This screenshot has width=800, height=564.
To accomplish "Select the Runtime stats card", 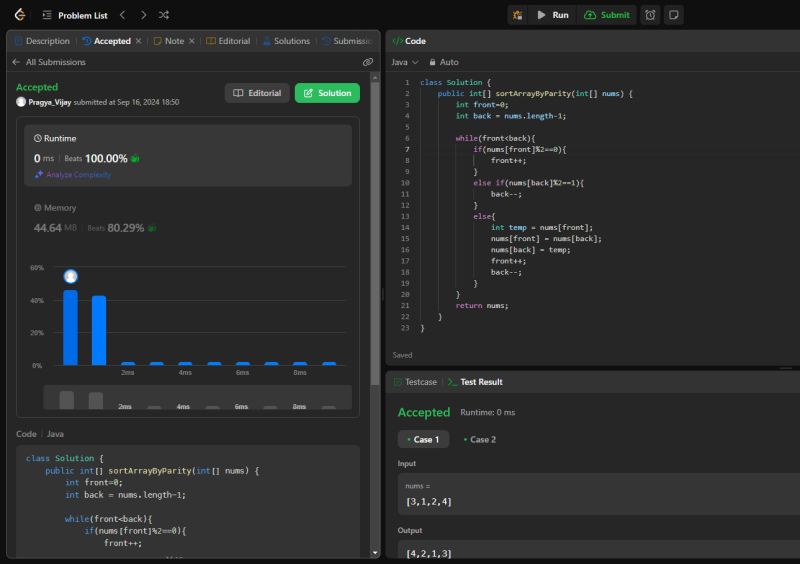I will coord(188,155).
